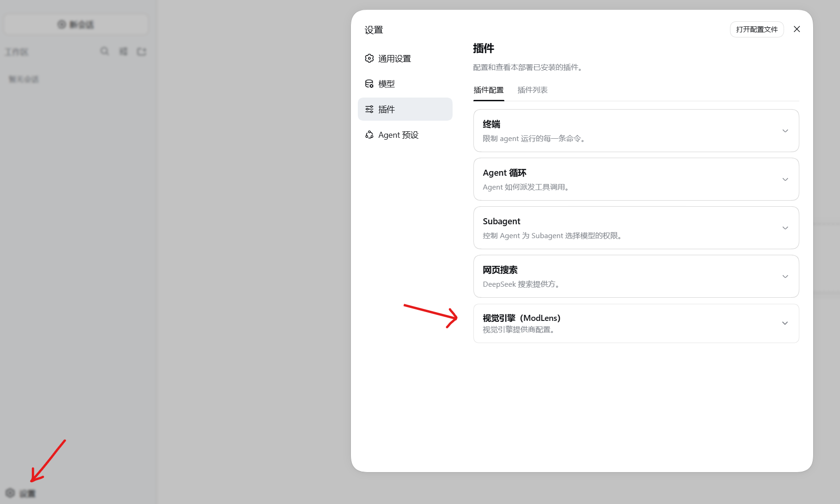Click the rightmost icon in the 工作区 row

(141, 51)
